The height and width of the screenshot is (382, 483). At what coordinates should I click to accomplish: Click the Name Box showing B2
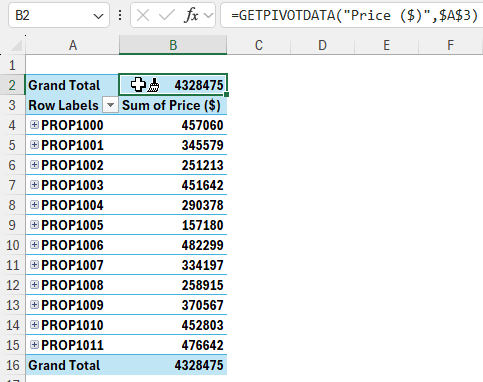coord(59,15)
